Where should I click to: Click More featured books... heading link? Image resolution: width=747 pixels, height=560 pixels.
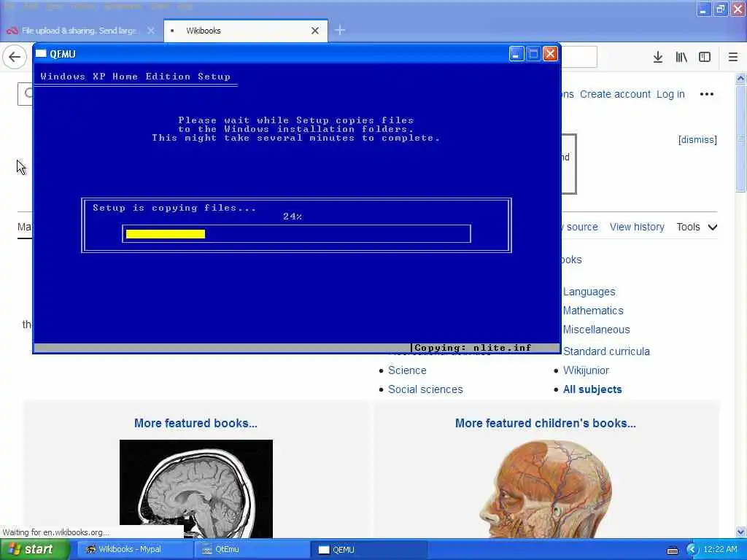point(196,424)
